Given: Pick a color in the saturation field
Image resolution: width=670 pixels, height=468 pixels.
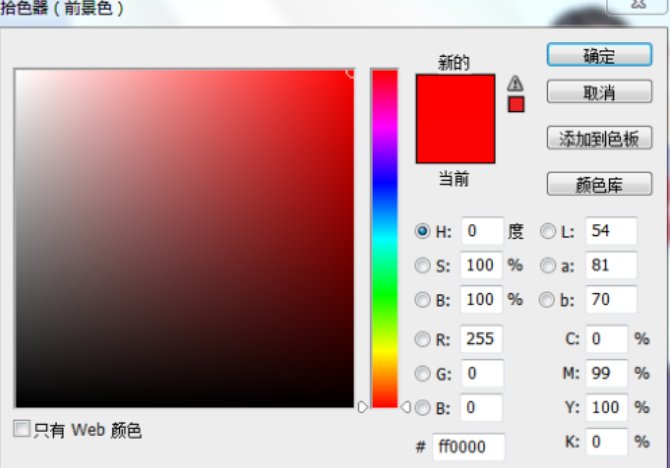Looking at the screenshot, I should [185, 238].
